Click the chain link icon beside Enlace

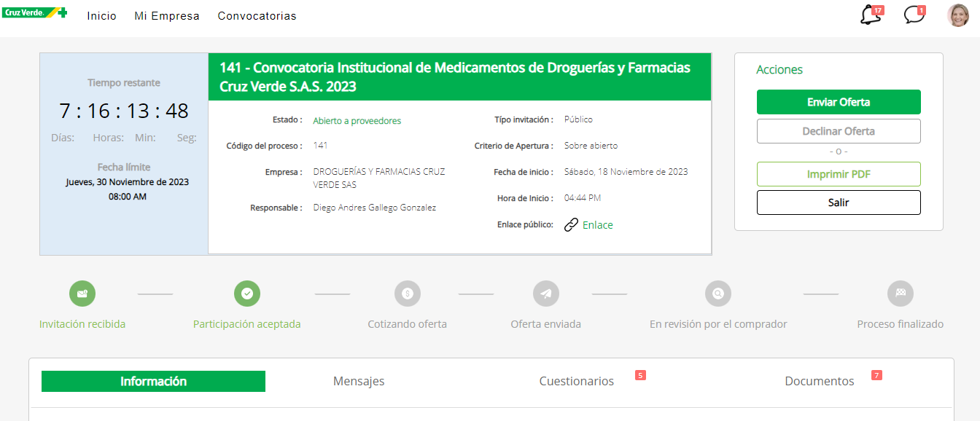pos(572,225)
